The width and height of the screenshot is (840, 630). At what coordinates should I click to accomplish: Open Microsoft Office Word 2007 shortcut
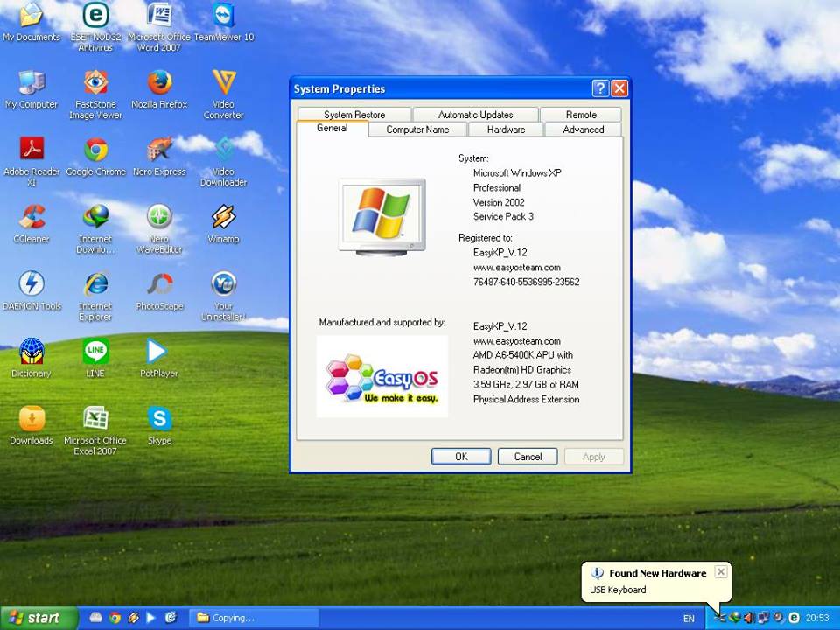[159, 27]
